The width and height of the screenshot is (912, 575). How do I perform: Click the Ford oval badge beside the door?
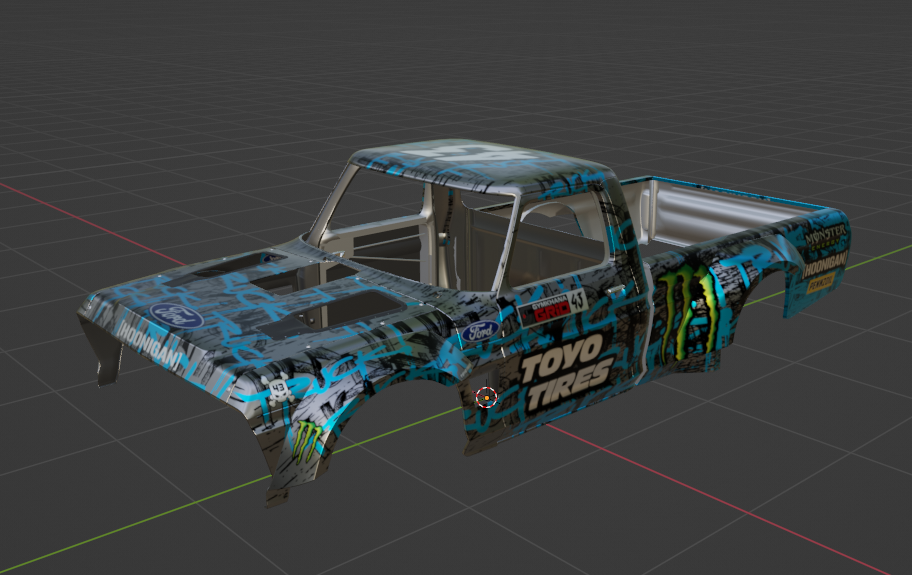480,331
